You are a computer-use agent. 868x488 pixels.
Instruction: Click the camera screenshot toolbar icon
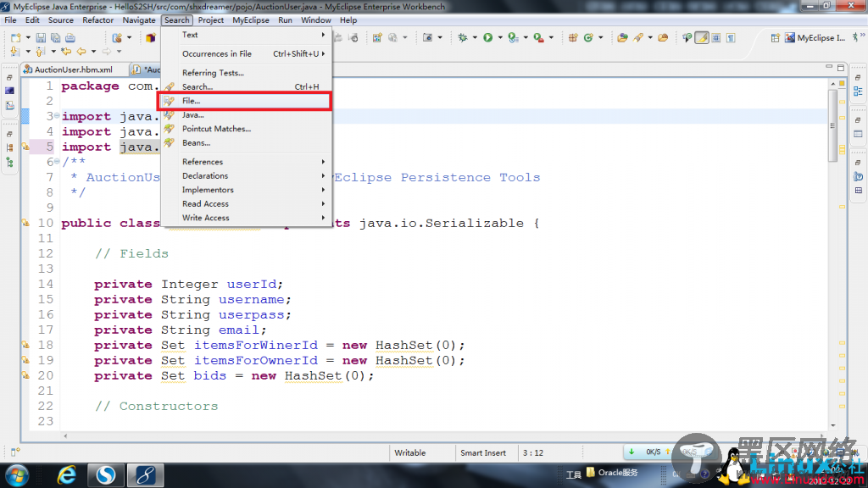tap(427, 37)
